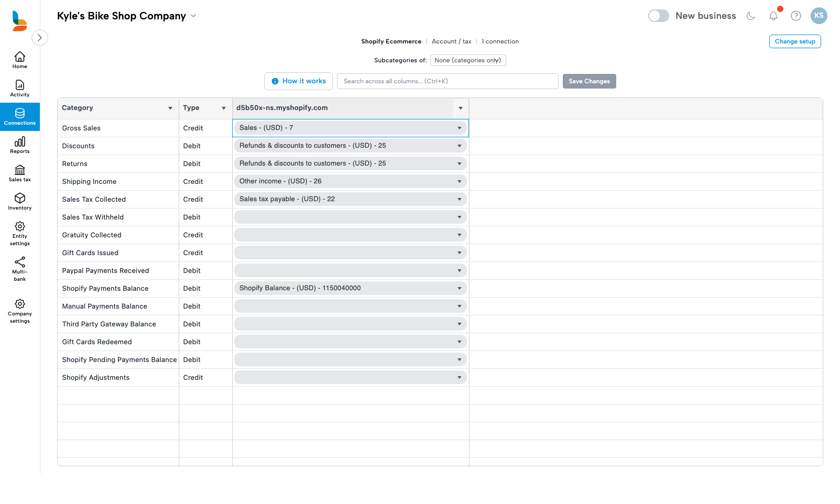Toggle dark mode moon icon
This screenshot has width=840, height=504.
click(751, 16)
